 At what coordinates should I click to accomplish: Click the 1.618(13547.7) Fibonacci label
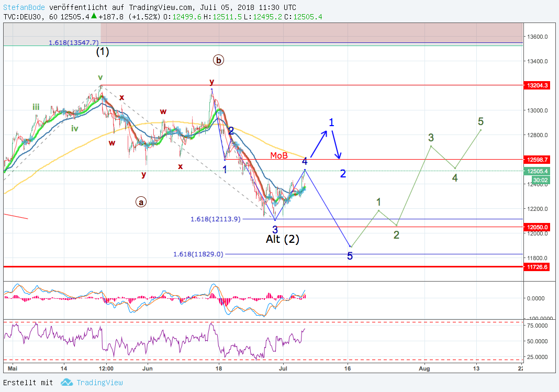74,43
